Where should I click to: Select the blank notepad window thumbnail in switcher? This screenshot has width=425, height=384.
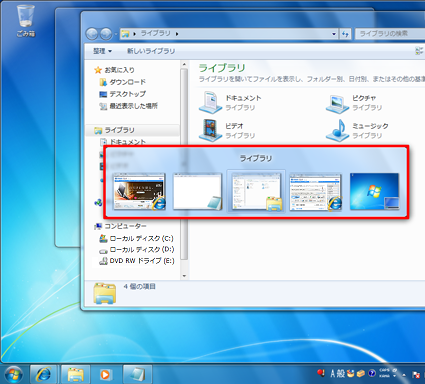(198, 192)
